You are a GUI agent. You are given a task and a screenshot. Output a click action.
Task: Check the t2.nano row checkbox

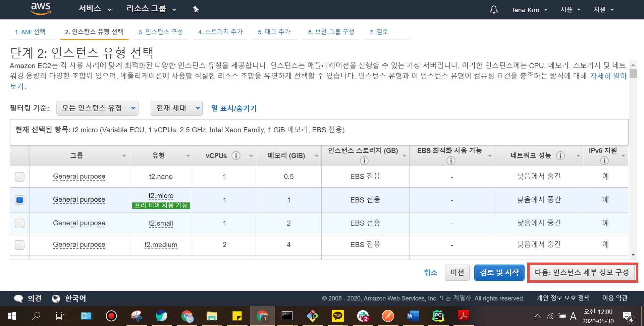tap(20, 177)
